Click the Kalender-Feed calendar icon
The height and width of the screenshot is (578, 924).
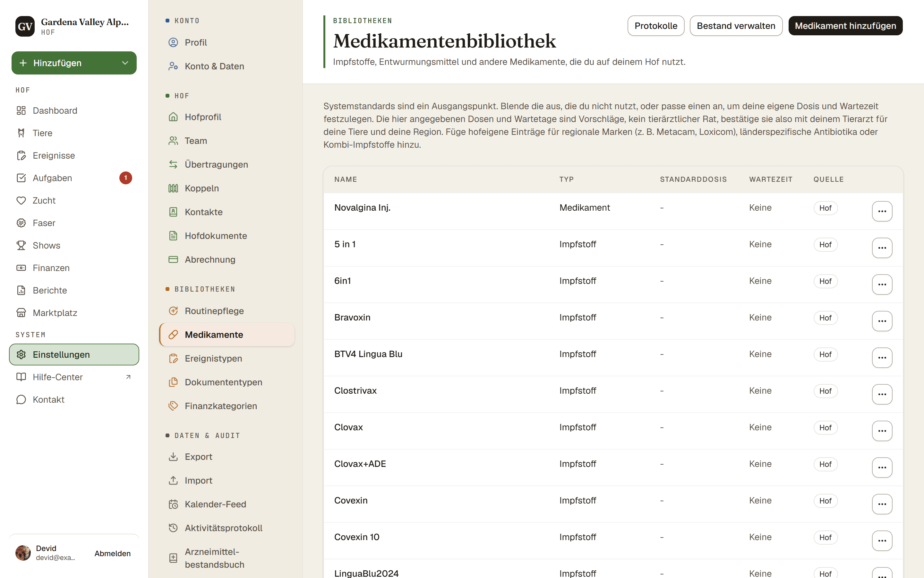pyautogui.click(x=173, y=504)
